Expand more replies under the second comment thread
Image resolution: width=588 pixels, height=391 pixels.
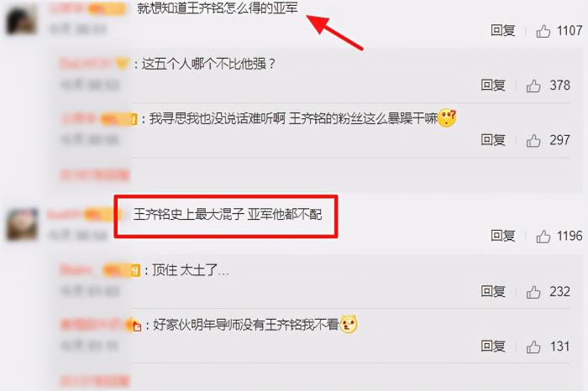94,381
